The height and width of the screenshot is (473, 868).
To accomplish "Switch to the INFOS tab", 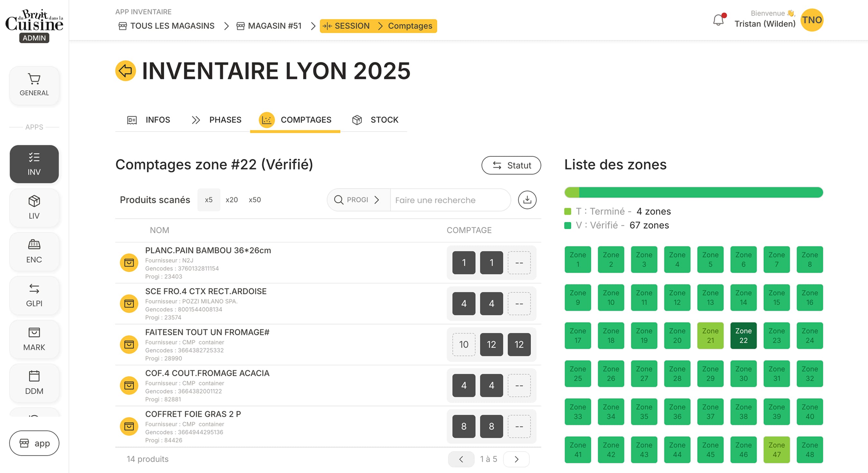I will click(x=149, y=120).
